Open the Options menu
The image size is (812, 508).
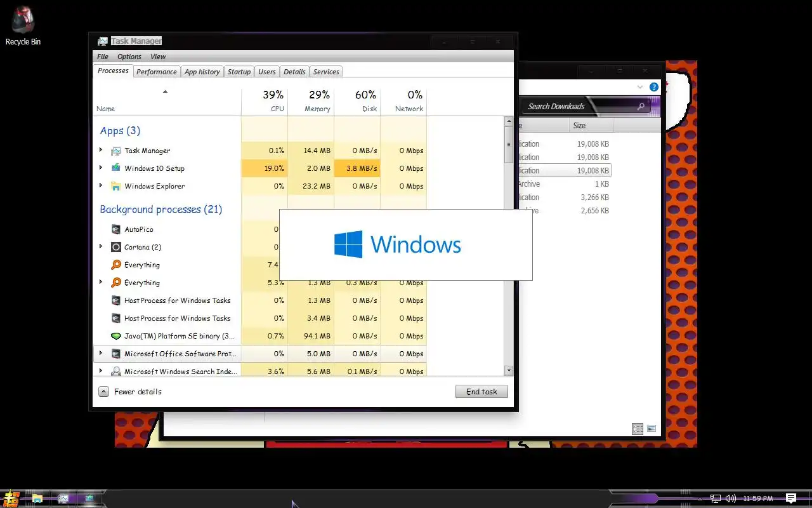(129, 57)
